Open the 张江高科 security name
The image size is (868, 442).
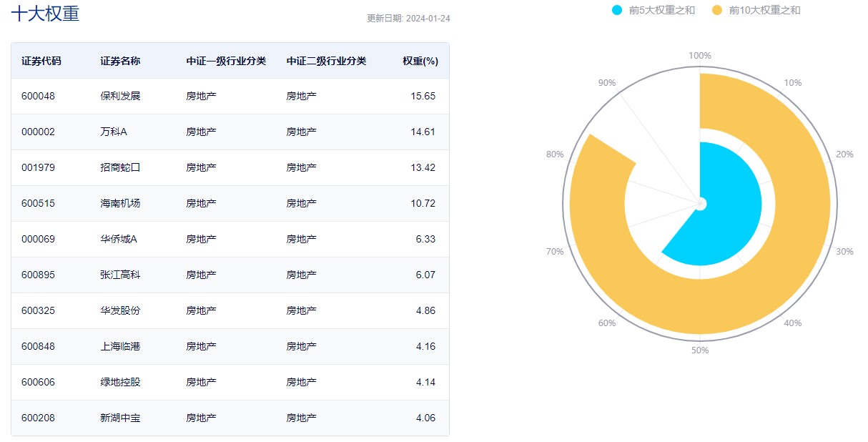coord(120,275)
